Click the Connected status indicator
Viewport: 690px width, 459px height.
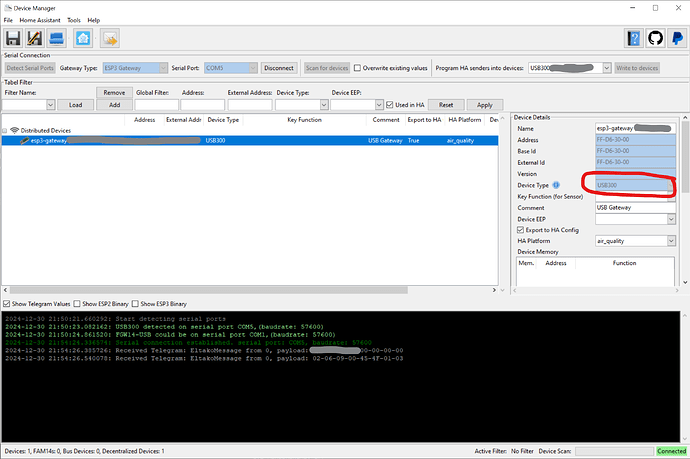(x=672, y=451)
